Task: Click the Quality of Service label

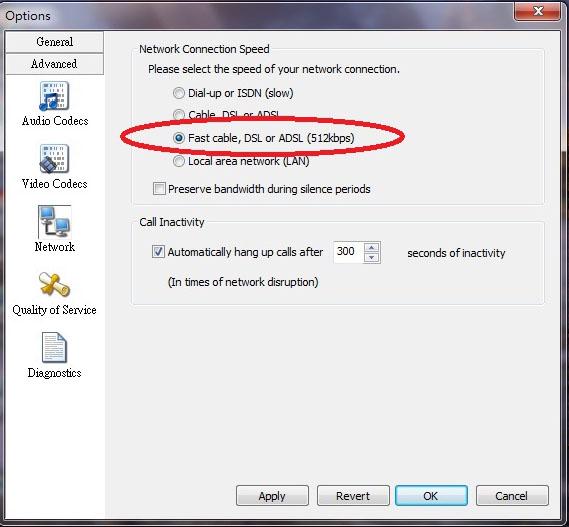Action: 54,310
